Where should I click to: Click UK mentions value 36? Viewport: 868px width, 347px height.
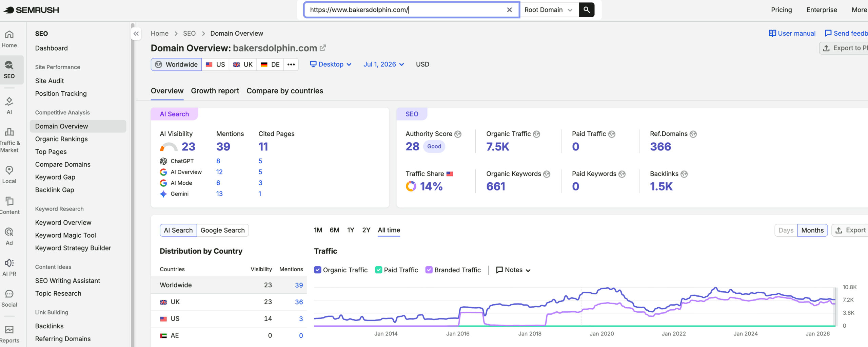[299, 302]
